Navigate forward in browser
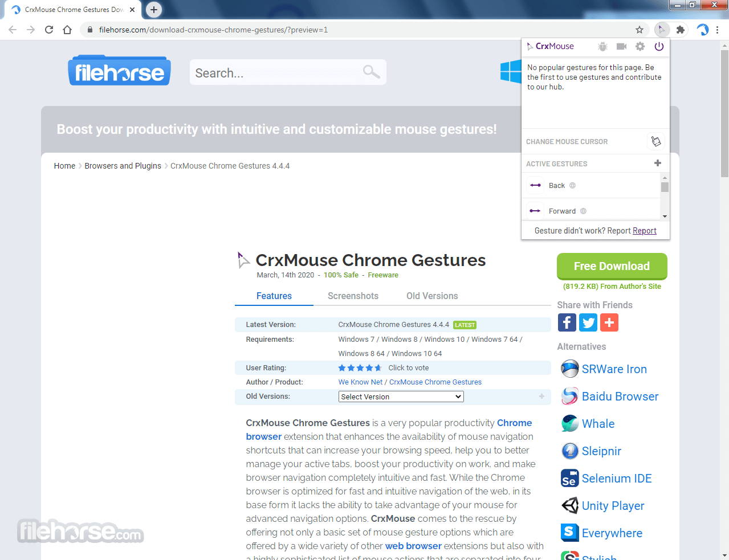Screen dimensions: 729x560 (31, 30)
